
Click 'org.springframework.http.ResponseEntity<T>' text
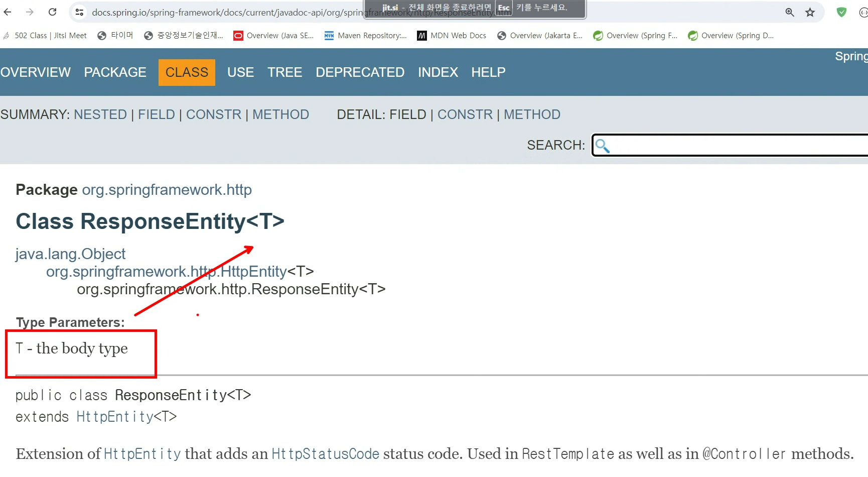point(231,289)
